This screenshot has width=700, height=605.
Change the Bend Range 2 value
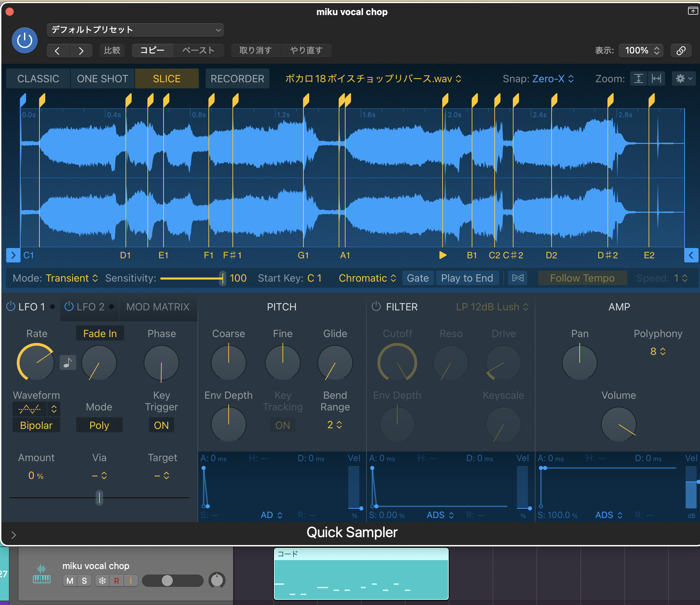point(335,425)
